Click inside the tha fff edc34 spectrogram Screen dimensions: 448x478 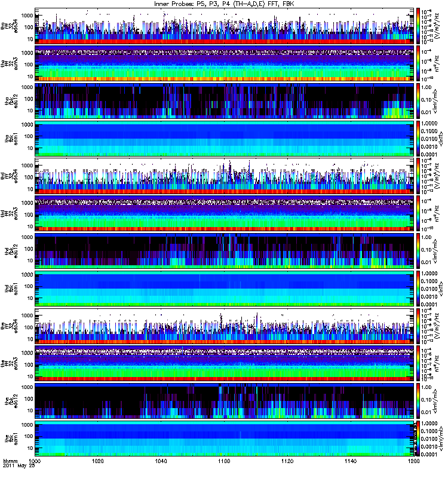click(225, 26)
